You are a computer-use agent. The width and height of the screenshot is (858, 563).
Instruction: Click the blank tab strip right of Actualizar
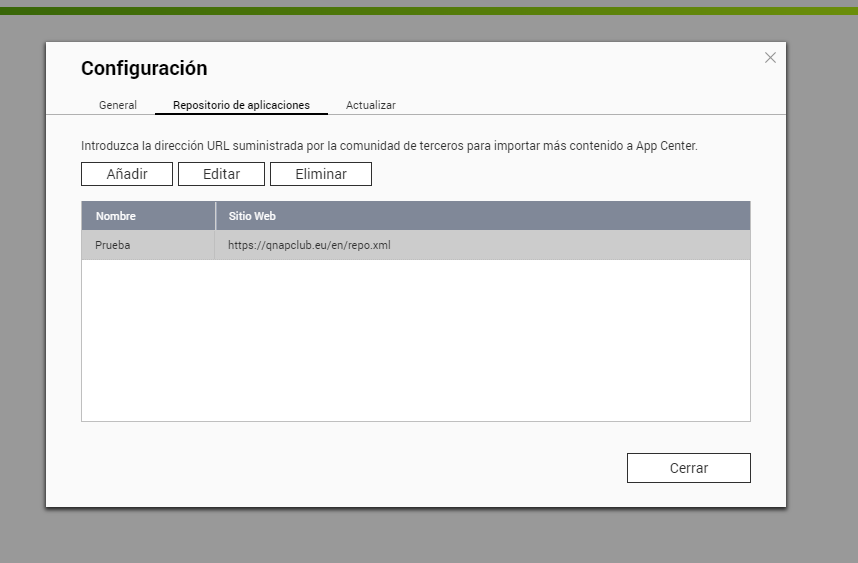590,105
